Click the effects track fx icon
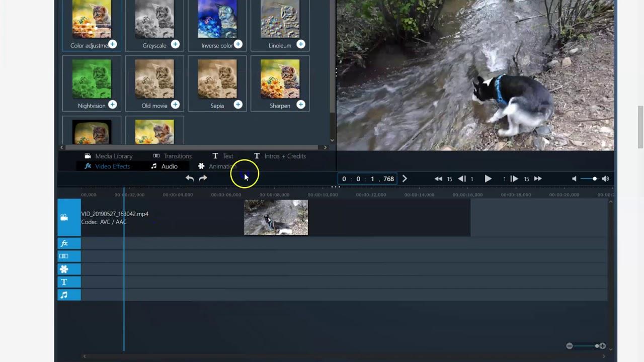Image resolution: width=644 pixels, height=362 pixels. [63, 243]
